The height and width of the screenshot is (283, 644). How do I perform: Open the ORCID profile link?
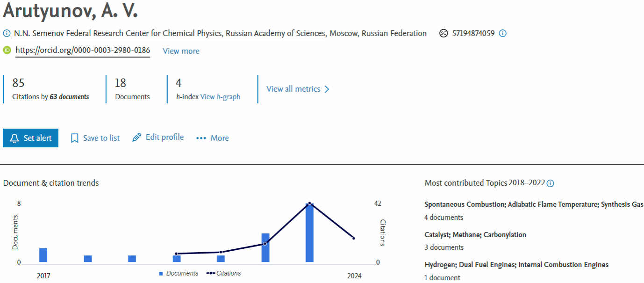click(83, 51)
